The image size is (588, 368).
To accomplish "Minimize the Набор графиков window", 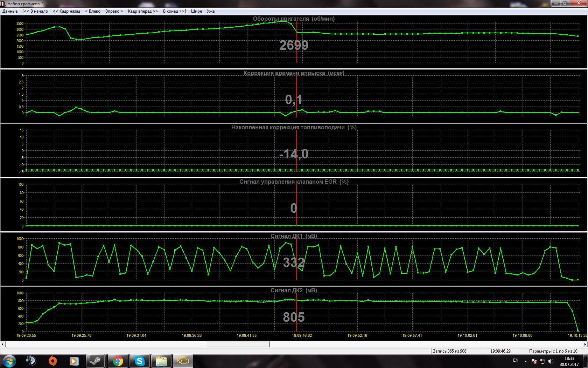I will tap(556, 3).
